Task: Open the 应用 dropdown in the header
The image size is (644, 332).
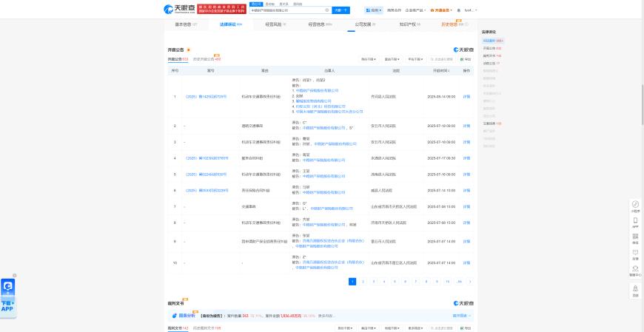Action: coord(374,10)
